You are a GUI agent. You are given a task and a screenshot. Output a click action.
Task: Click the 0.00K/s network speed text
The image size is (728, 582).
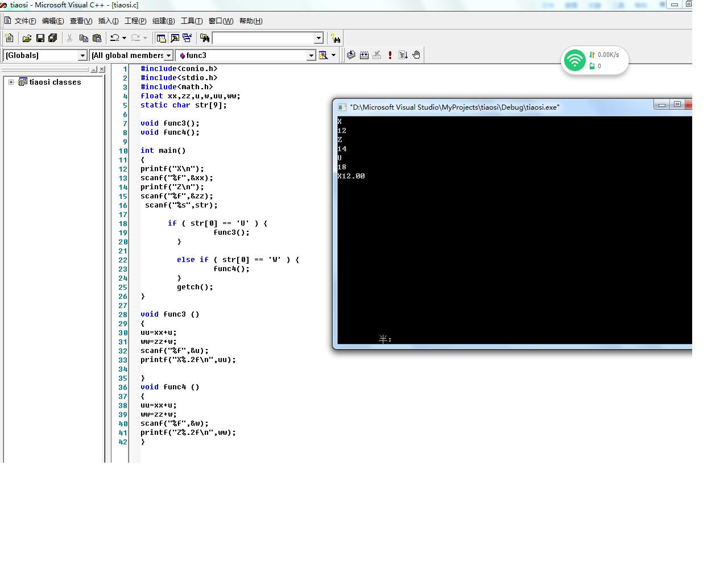608,55
